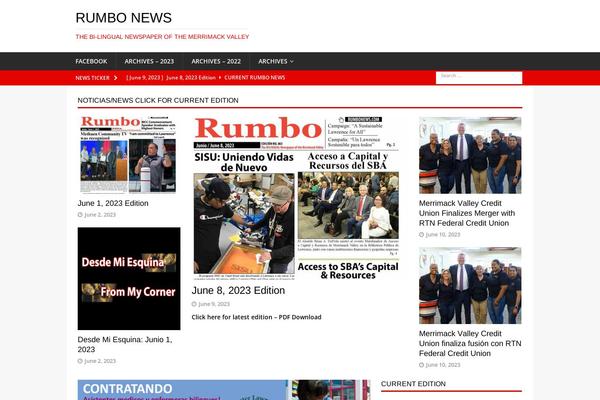Open the Credit Union Finalizes Merger photo
The width and height of the screenshot is (600, 400).
pyautogui.click(x=470, y=155)
